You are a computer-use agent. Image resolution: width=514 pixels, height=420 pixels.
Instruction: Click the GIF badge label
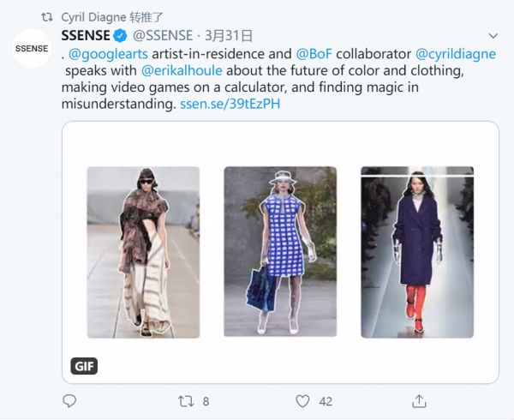click(x=84, y=366)
